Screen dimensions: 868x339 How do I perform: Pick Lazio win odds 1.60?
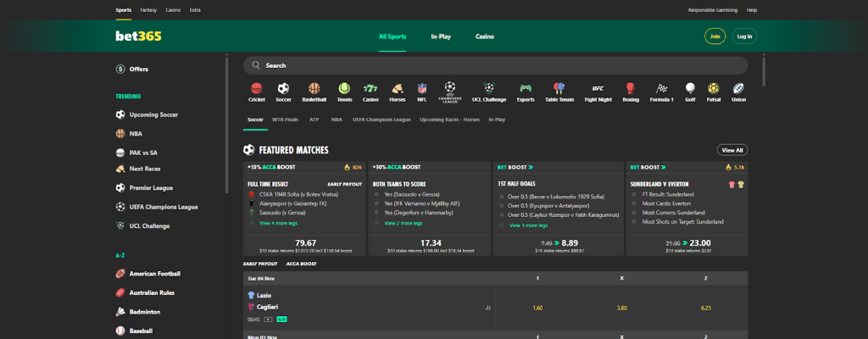[x=537, y=308]
